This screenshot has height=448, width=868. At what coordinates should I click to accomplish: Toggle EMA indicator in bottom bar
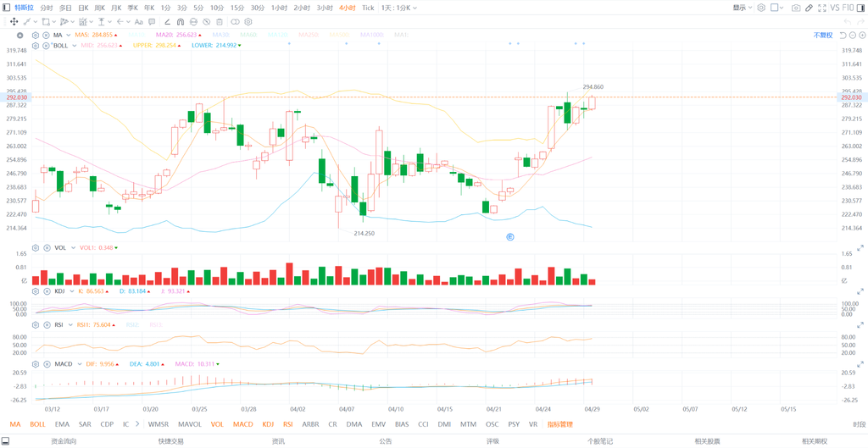pyautogui.click(x=62, y=424)
